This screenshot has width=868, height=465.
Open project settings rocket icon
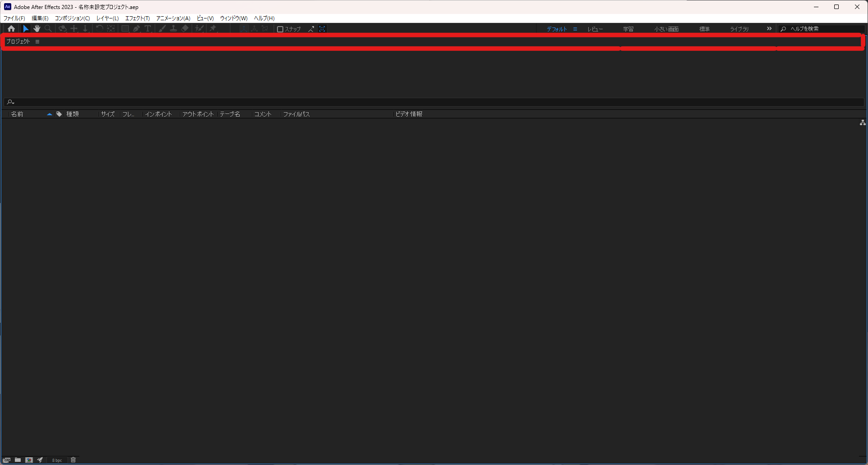pos(40,460)
